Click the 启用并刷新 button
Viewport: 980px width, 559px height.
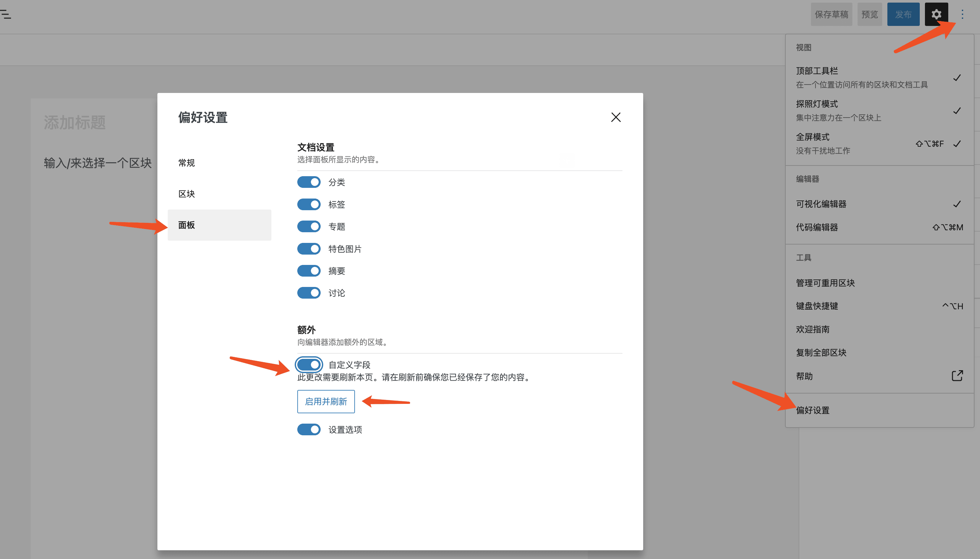tap(326, 402)
